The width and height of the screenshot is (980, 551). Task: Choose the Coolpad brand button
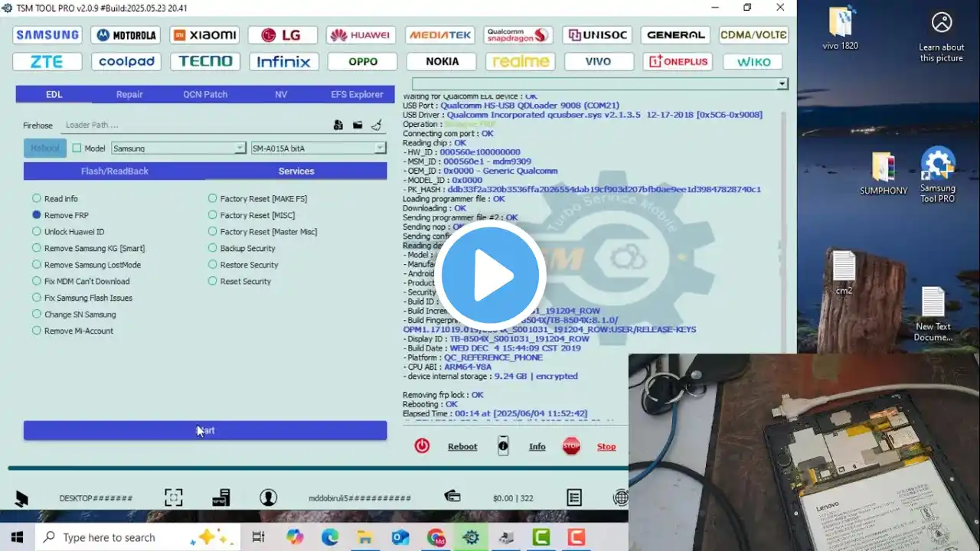point(126,61)
